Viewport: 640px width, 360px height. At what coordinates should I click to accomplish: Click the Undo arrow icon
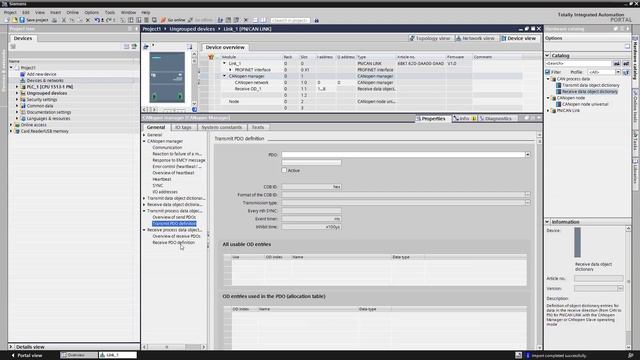[97, 20]
